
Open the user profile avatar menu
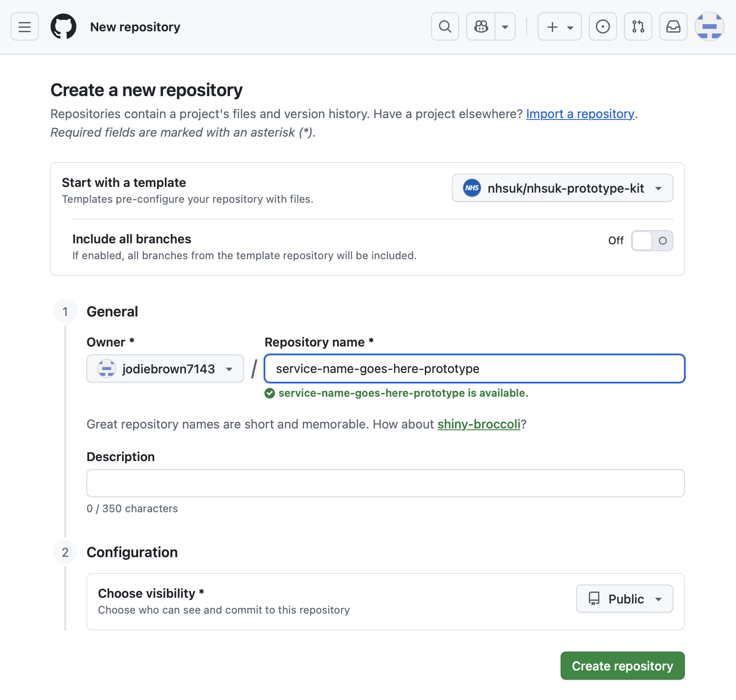click(709, 27)
